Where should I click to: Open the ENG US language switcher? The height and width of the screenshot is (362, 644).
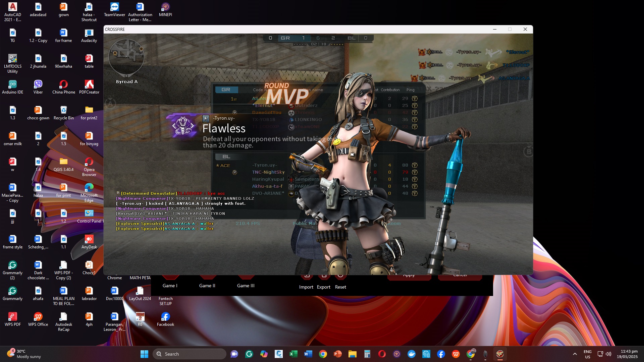[588, 354]
